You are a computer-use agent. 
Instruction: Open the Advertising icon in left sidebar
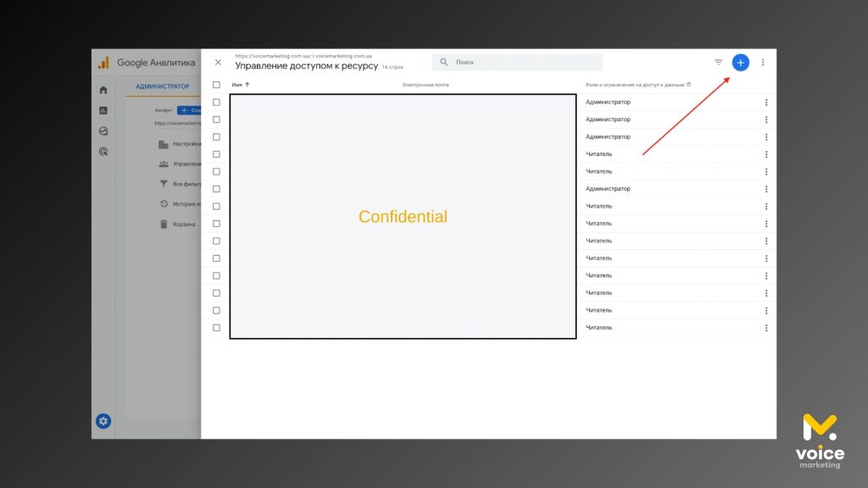[x=103, y=152]
